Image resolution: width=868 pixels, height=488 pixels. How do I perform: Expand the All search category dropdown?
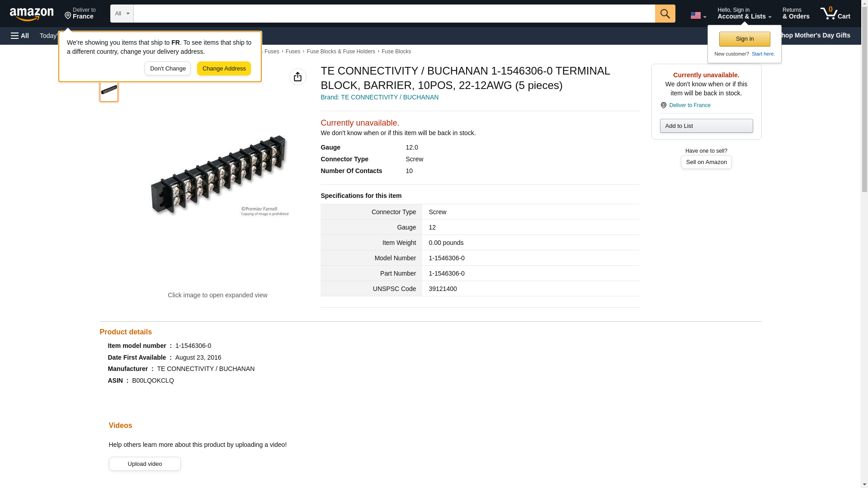click(122, 14)
